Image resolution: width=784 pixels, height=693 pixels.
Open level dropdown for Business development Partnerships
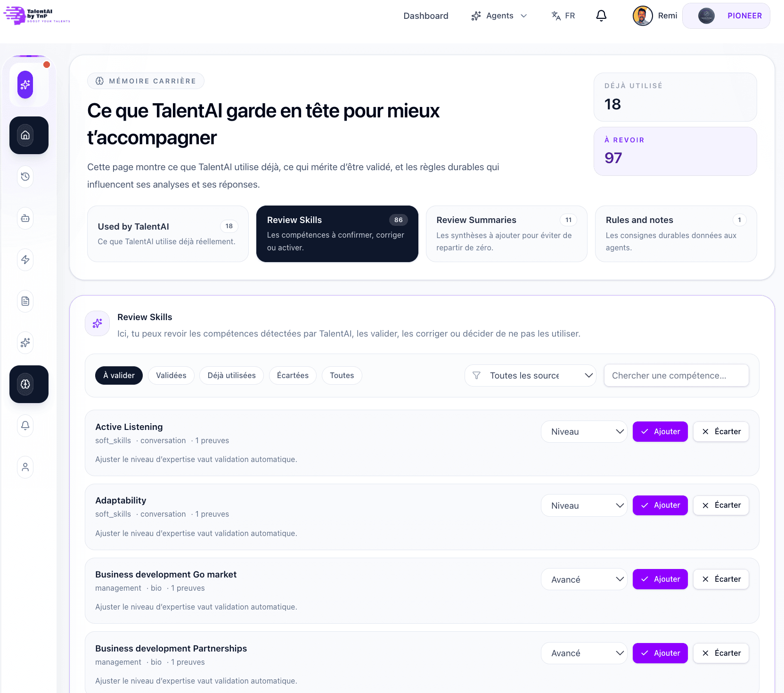click(x=584, y=653)
